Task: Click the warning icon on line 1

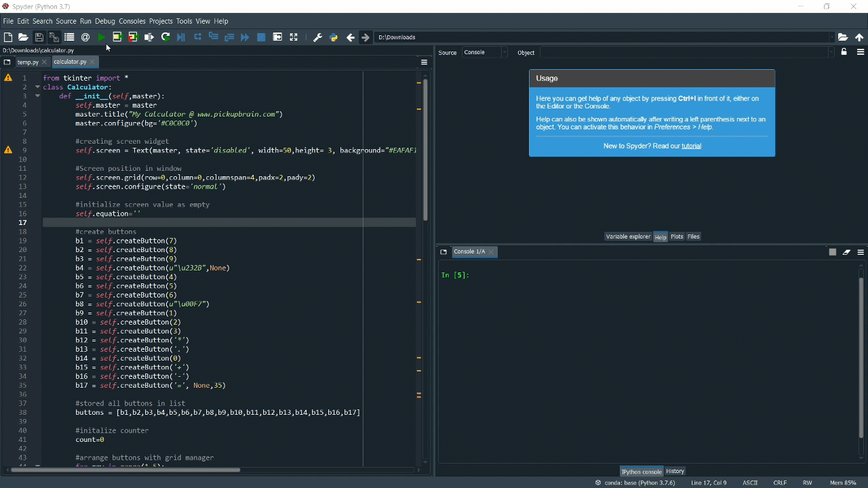Action: point(8,78)
